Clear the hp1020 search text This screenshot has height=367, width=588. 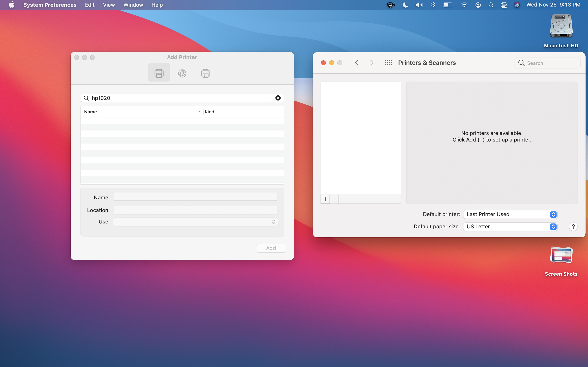click(x=278, y=98)
